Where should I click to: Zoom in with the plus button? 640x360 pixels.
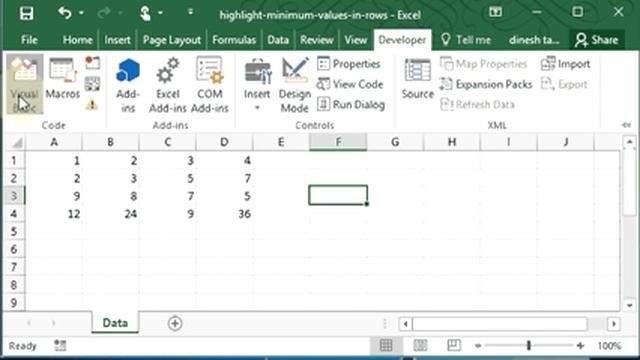(580, 346)
